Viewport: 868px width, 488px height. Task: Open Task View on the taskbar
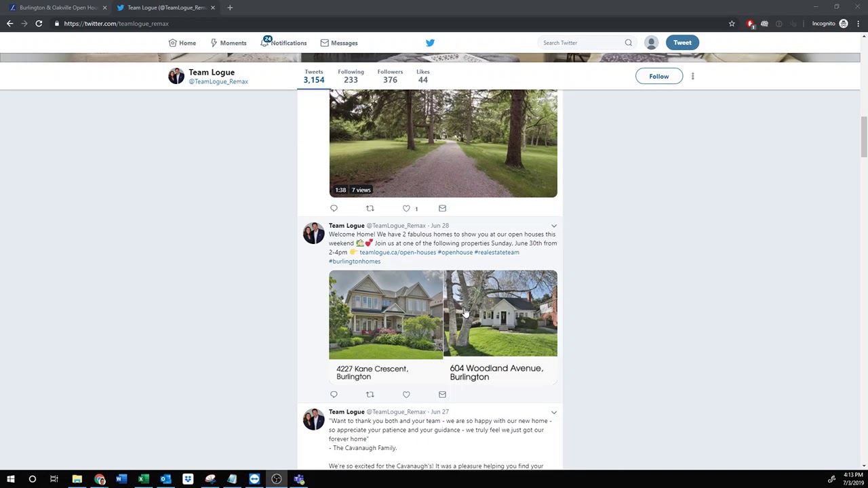click(54, 479)
